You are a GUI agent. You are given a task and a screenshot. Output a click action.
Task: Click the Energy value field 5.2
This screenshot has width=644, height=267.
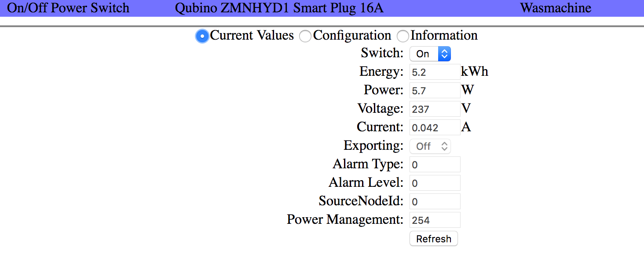435,72
